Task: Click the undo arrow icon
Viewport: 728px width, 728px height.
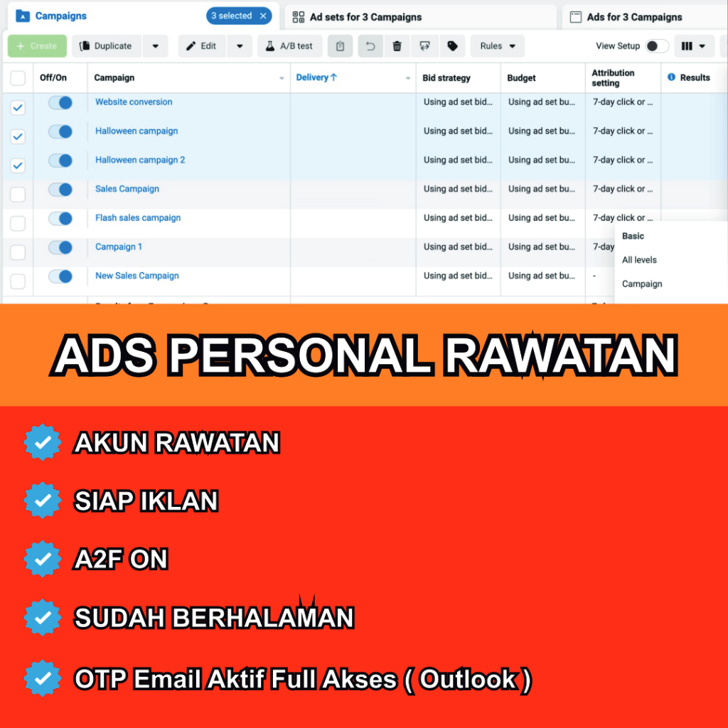Action: point(369,45)
